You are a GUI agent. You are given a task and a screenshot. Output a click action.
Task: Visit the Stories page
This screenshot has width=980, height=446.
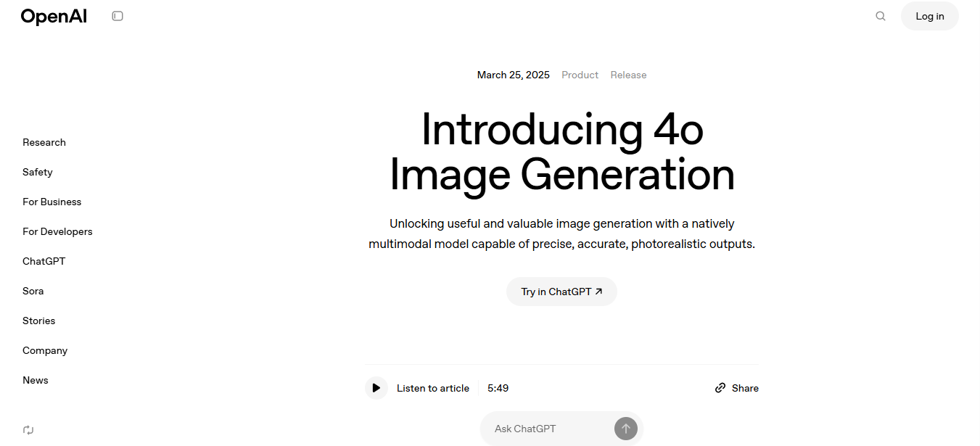39,321
